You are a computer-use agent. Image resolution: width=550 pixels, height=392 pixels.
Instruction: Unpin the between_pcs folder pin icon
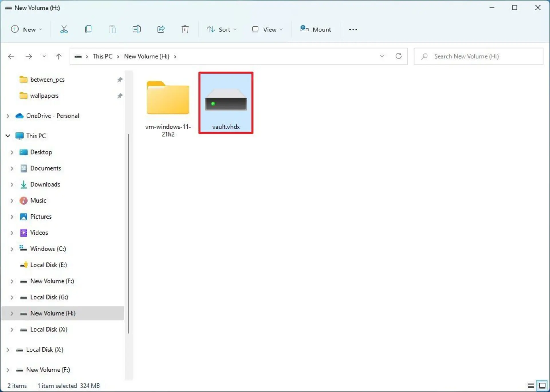pyautogui.click(x=120, y=80)
